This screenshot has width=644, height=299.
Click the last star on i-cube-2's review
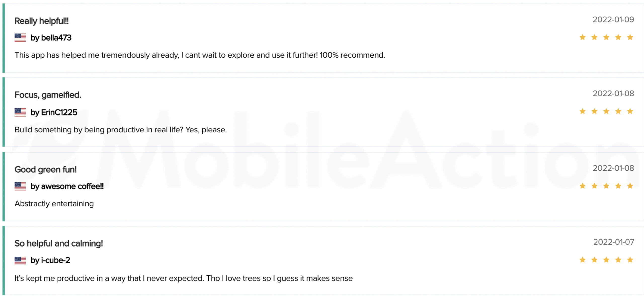tap(630, 260)
